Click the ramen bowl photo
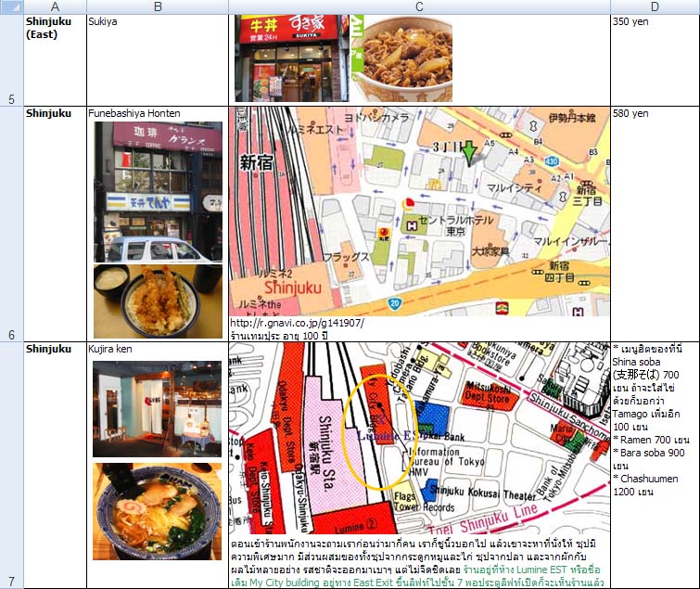 pos(157,512)
